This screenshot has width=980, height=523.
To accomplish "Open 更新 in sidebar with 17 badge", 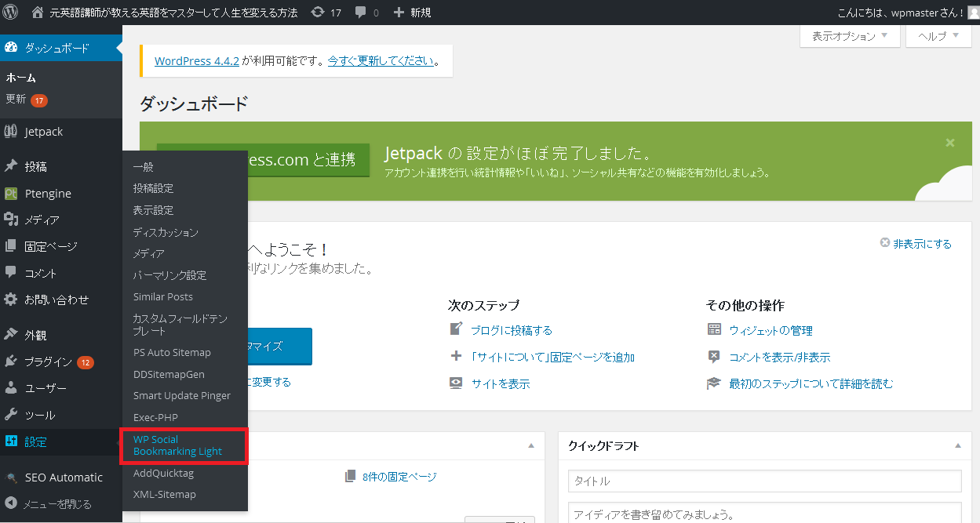I will (x=27, y=100).
